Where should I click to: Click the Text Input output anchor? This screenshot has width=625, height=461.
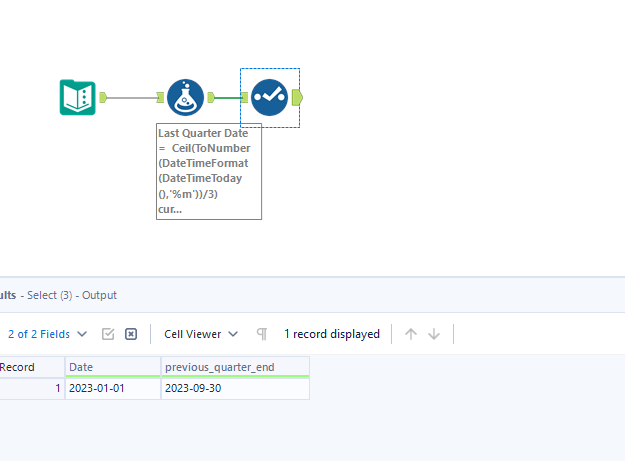tap(103, 98)
